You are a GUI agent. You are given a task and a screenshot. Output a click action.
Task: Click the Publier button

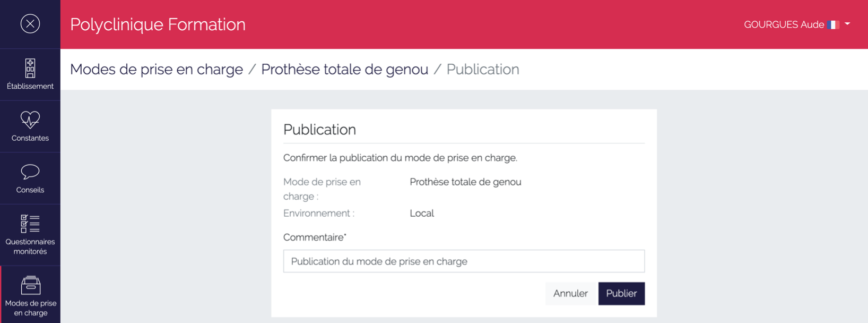click(x=621, y=293)
